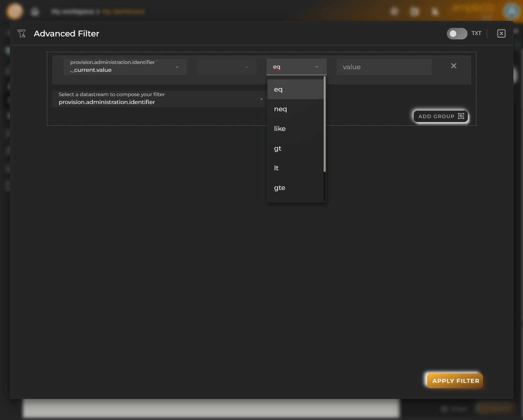Open the user avatar in top-right corner
Image resolution: width=523 pixels, height=420 pixels.
click(511, 11)
